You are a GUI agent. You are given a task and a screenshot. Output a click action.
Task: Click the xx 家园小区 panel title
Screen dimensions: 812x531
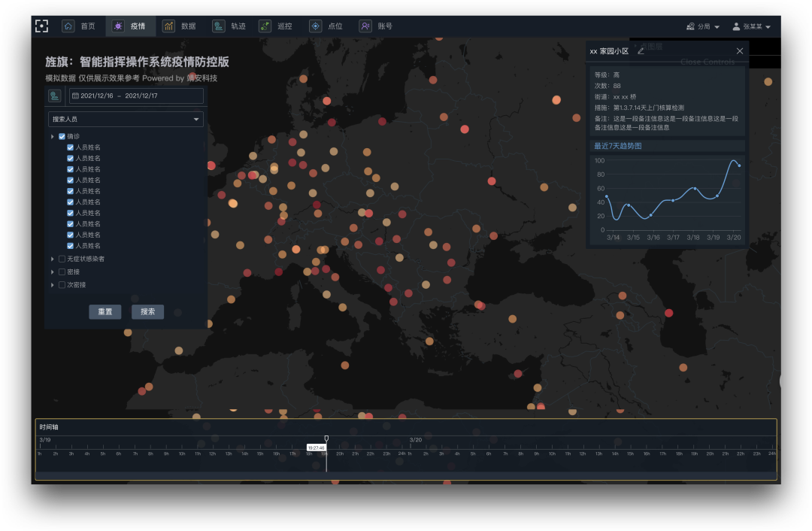pyautogui.click(x=609, y=51)
